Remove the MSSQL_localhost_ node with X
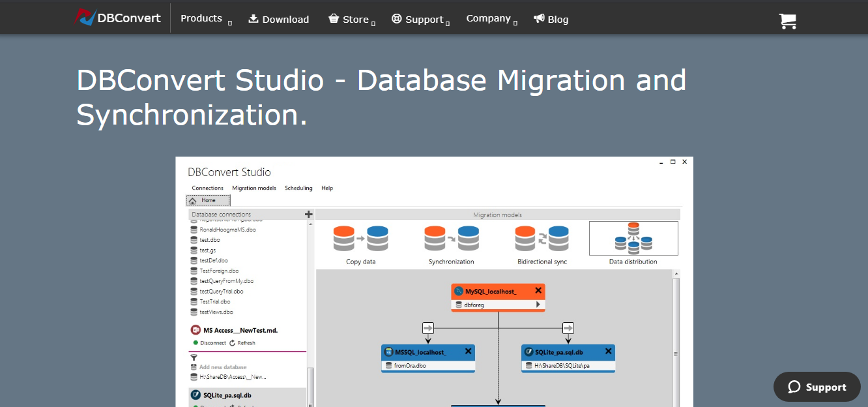 468,351
